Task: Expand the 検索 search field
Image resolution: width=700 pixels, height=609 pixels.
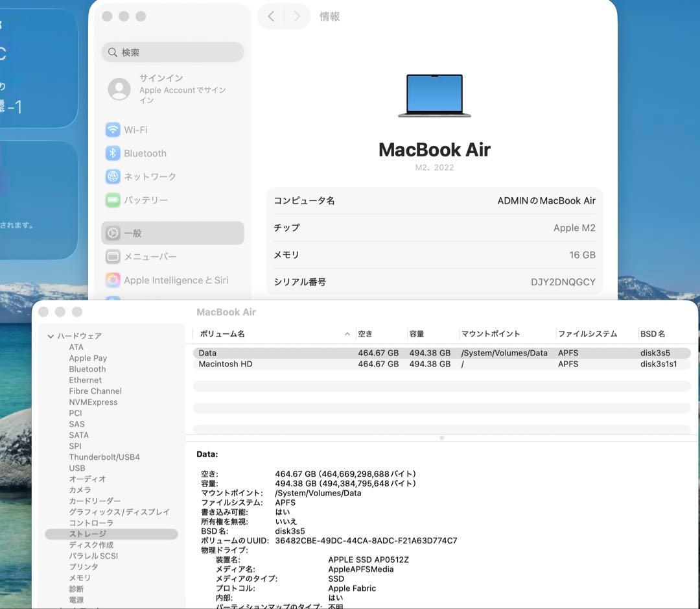Action: click(x=172, y=52)
